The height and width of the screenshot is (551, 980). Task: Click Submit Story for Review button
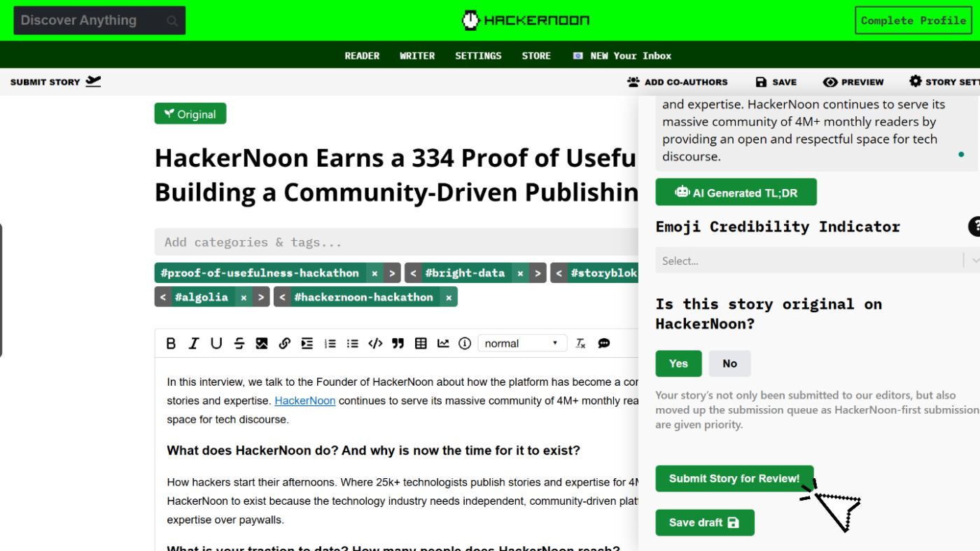pyautogui.click(x=734, y=478)
